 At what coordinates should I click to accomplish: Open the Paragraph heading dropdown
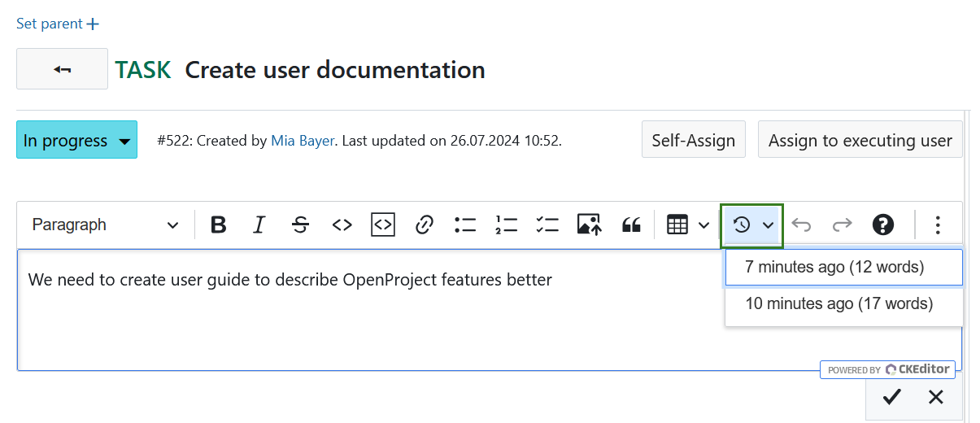(106, 225)
